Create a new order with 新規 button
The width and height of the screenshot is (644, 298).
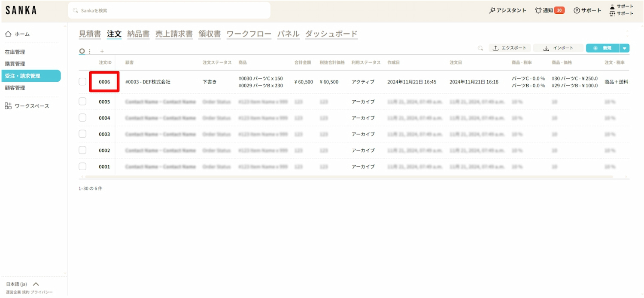pyautogui.click(x=603, y=48)
